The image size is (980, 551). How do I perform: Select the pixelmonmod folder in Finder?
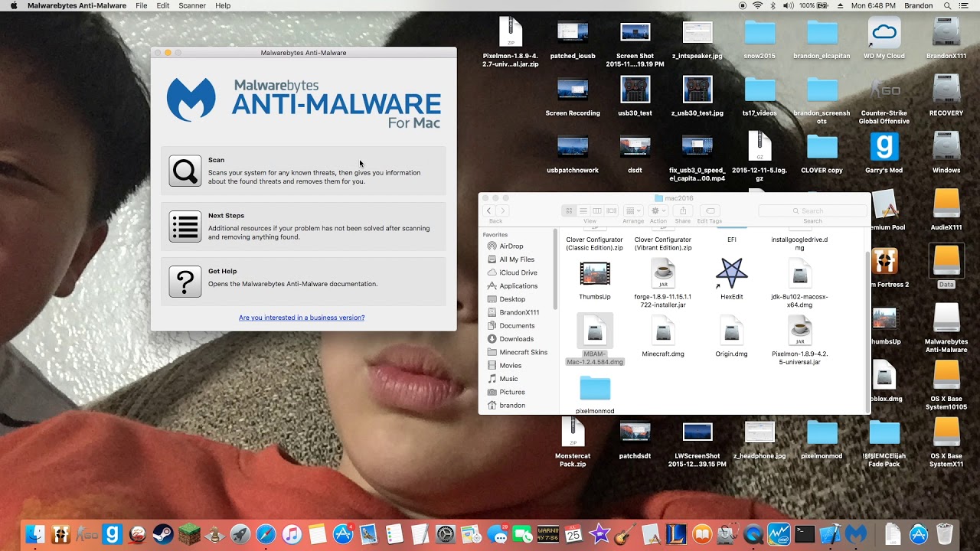coord(595,395)
